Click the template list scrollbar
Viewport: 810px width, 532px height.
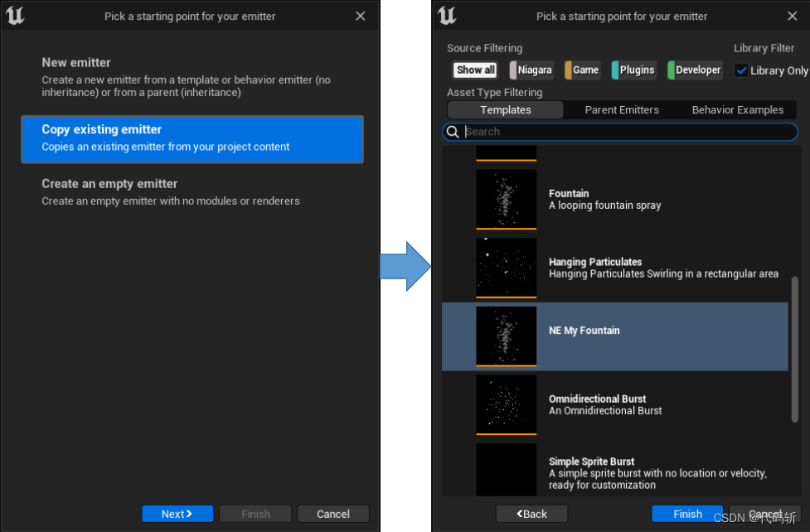pos(795,350)
